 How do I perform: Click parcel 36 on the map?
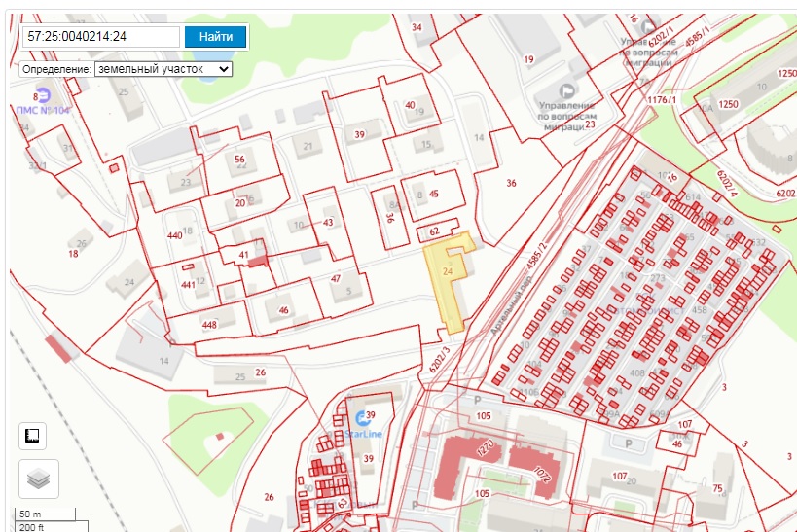point(511,184)
